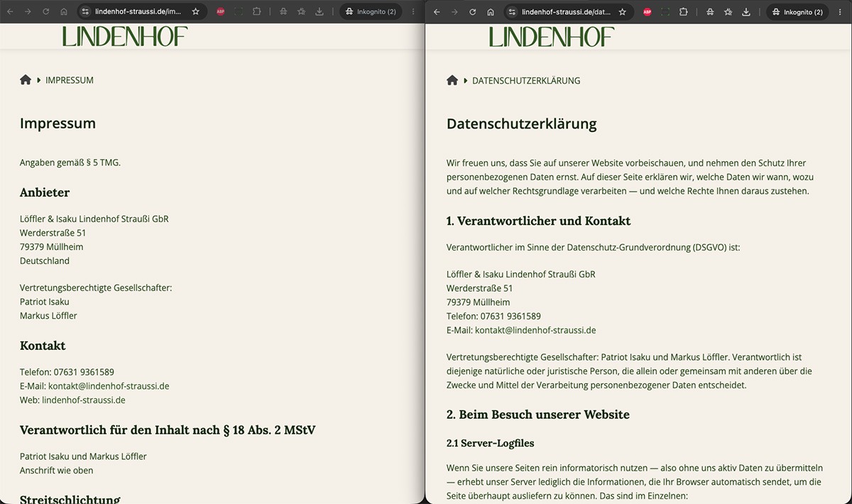Click the '1. Verantwortlicher und Kontakt' heading

pyautogui.click(x=539, y=221)
